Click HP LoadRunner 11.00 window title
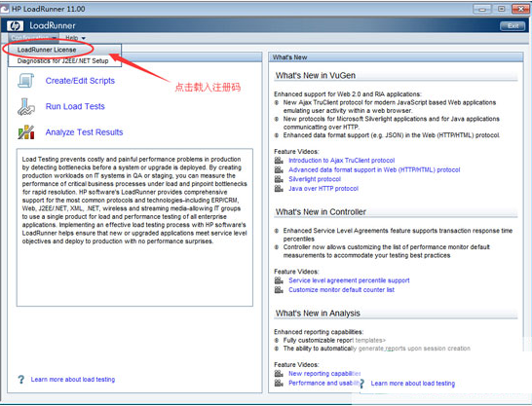This screenshot has width=532, height=406. [48, 9]
